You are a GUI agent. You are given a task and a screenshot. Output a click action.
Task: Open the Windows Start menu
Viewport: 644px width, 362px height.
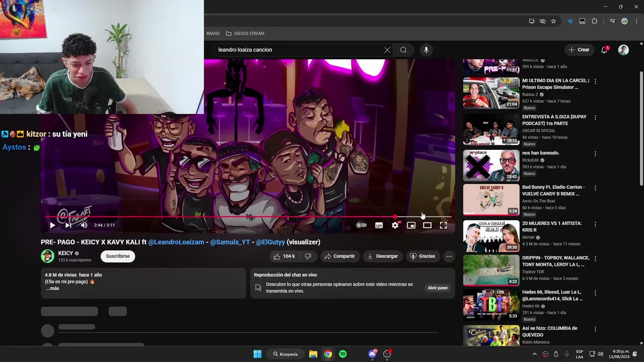click(257, 354)
